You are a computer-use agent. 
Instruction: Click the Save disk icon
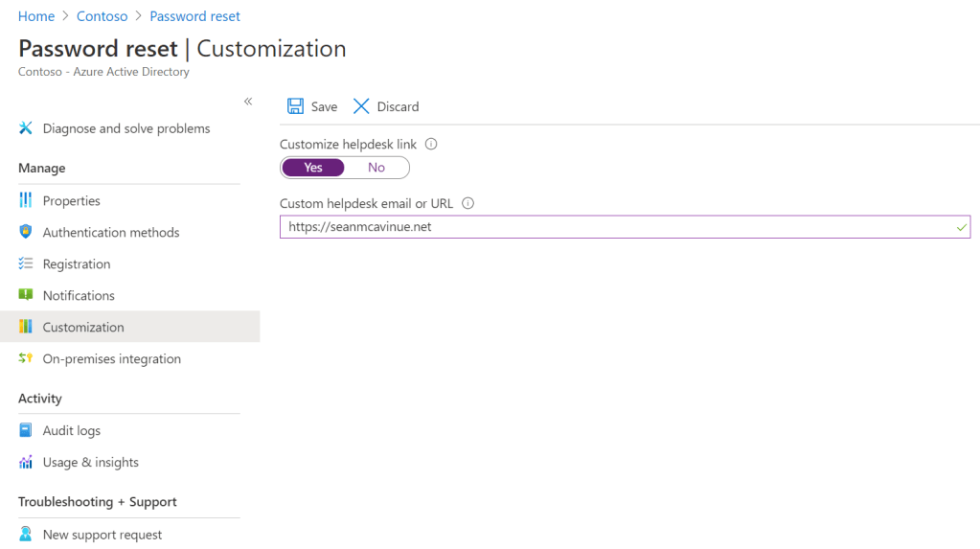pyautogui.click(x=296, y=106)
